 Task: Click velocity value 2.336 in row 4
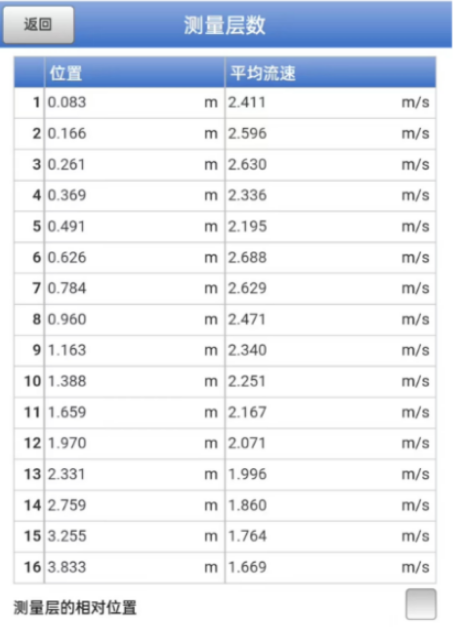[x=247, y=195]
